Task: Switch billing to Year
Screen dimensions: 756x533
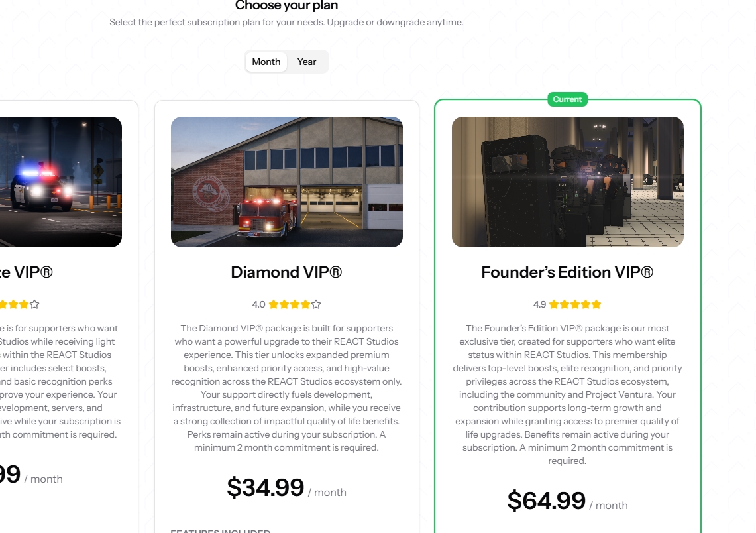Action: pos(307,62)
